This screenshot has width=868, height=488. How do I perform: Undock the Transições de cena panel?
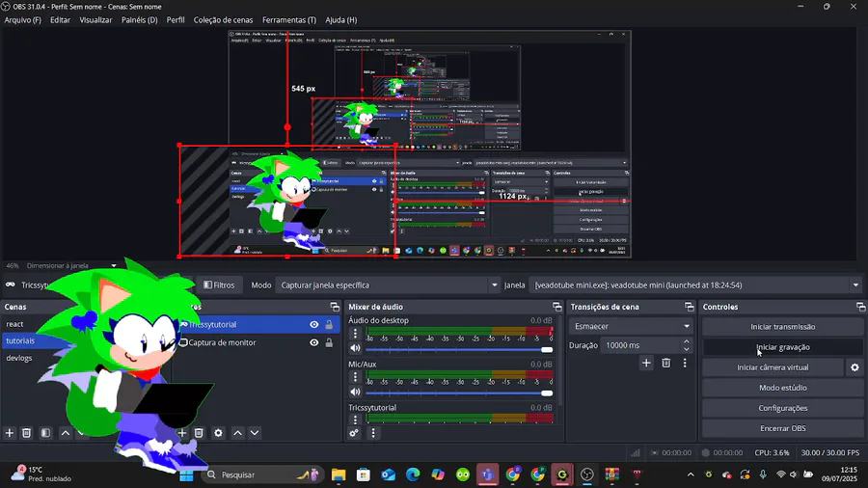coord(690,307)
